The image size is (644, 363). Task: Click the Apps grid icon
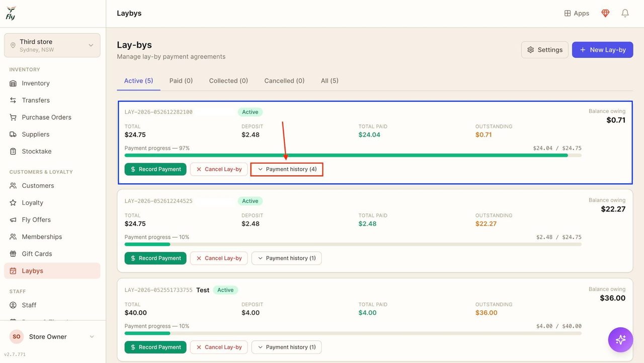(568, 14)
